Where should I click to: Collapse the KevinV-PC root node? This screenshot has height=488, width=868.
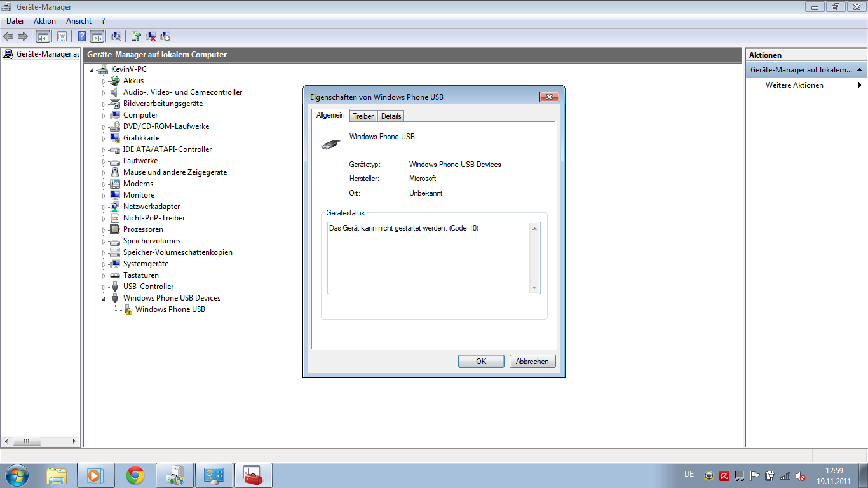[92, 69]
